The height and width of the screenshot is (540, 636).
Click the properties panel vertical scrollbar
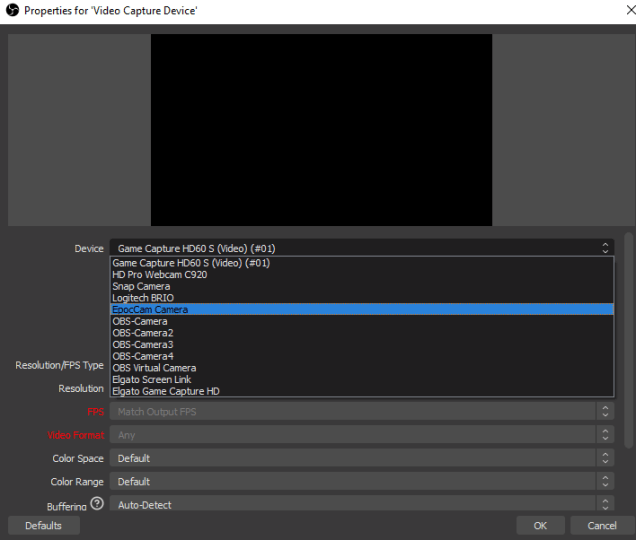click(628, 340)
